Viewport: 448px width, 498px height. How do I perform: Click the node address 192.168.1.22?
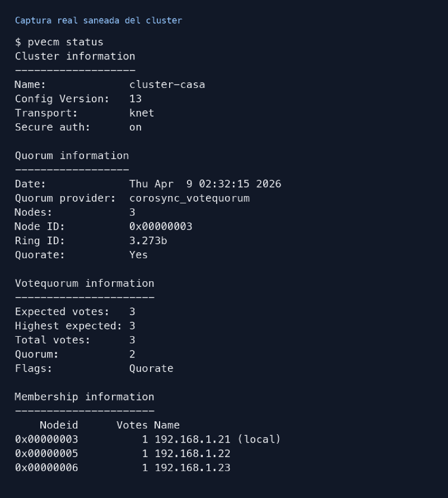pyautogui.click(x=192, y=453)
